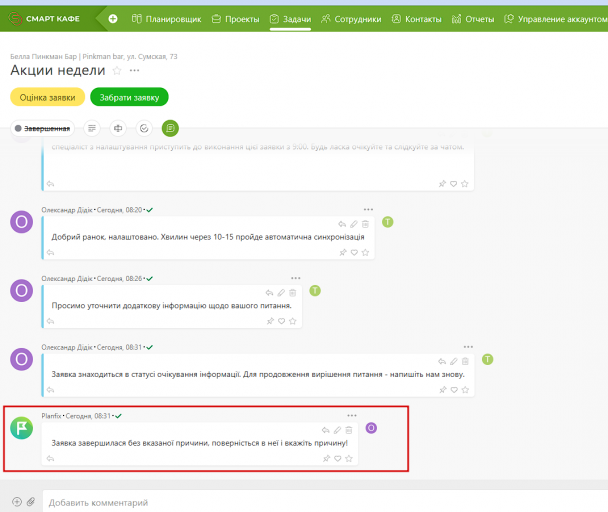The height and width of the screenshot is (512, 608).
Task: Open more options next to task title
Action: tap(135, 71)
